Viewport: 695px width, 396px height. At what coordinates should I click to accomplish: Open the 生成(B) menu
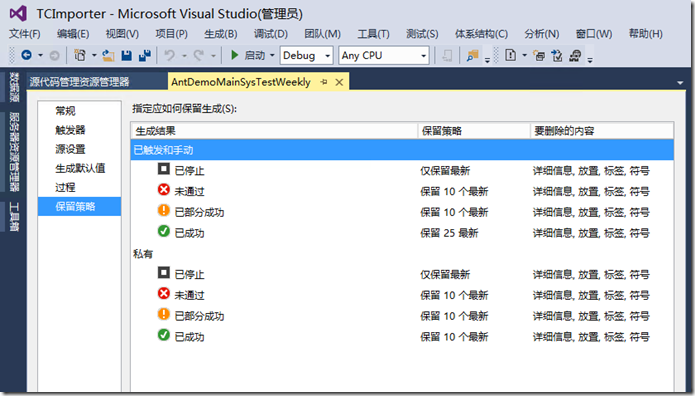[x=221, y=34]
